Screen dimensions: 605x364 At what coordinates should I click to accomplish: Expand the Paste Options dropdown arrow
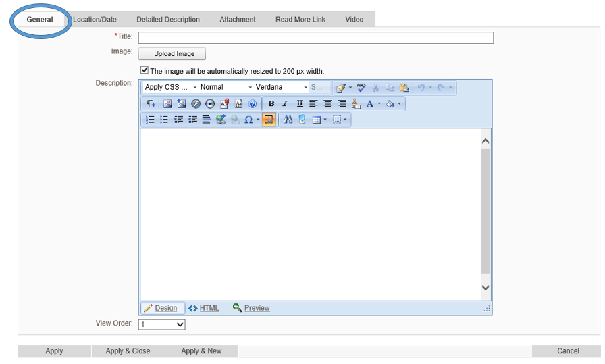tap(350, 88)
